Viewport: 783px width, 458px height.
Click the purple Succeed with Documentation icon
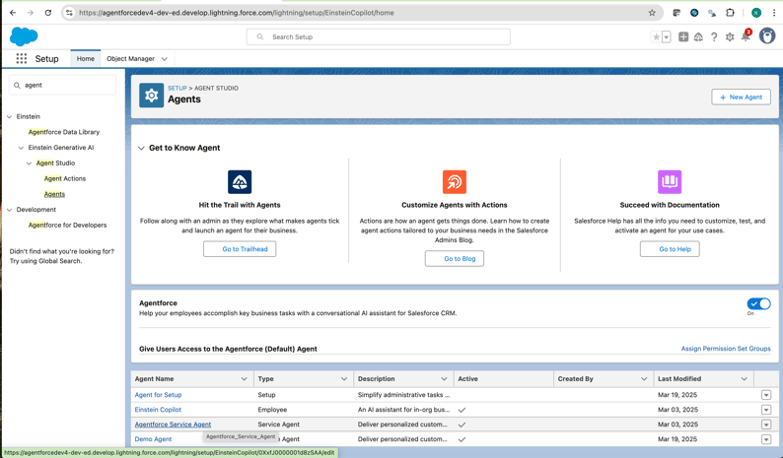[670, 182]
